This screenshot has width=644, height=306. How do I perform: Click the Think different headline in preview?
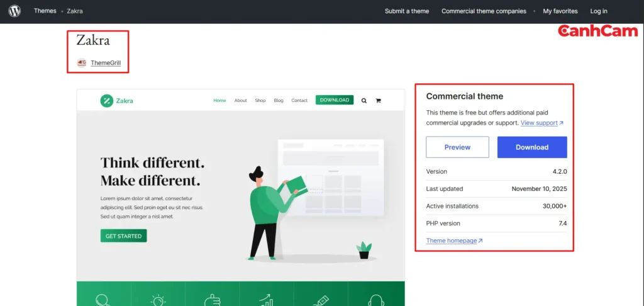pyautogui.click(x=152, y=171)
